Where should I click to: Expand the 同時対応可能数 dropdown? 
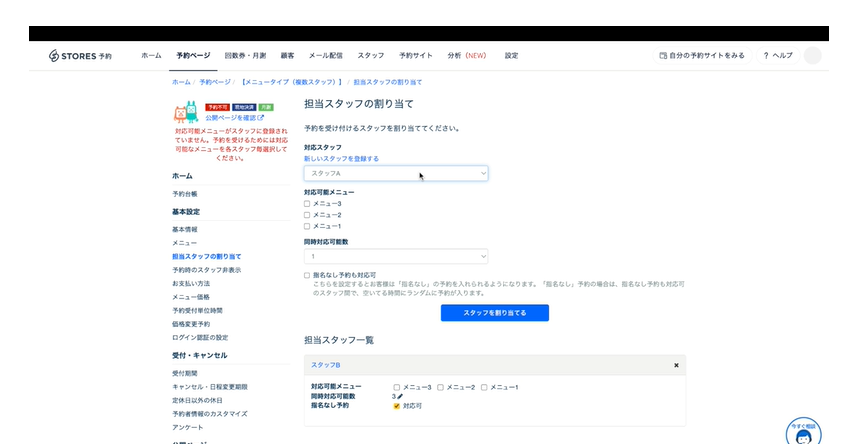[x=396, y=256]
